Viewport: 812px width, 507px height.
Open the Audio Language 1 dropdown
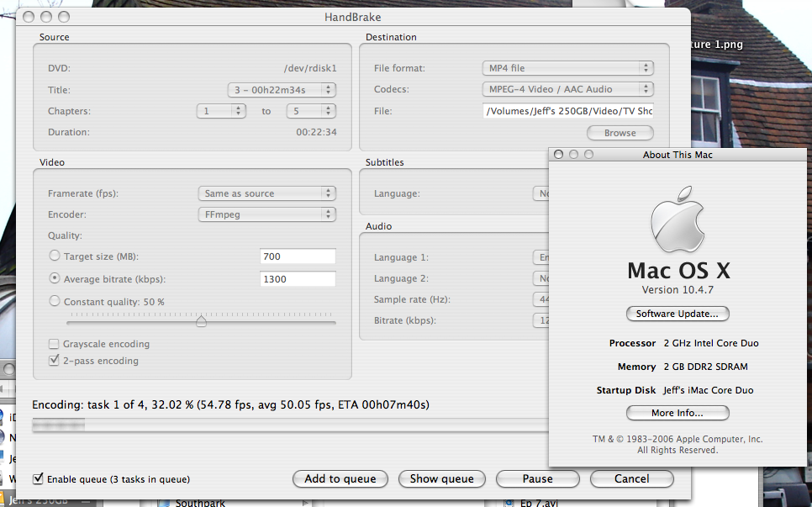541,257
